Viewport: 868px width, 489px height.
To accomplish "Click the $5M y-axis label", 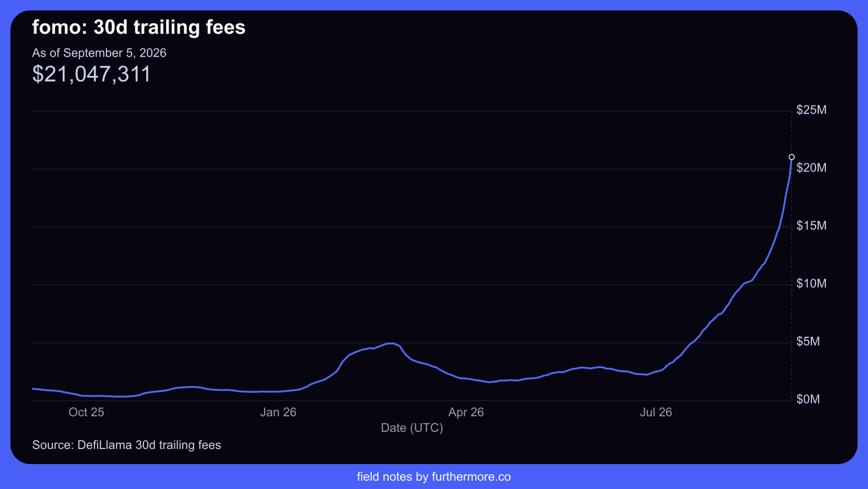I will tap(808, 341).
